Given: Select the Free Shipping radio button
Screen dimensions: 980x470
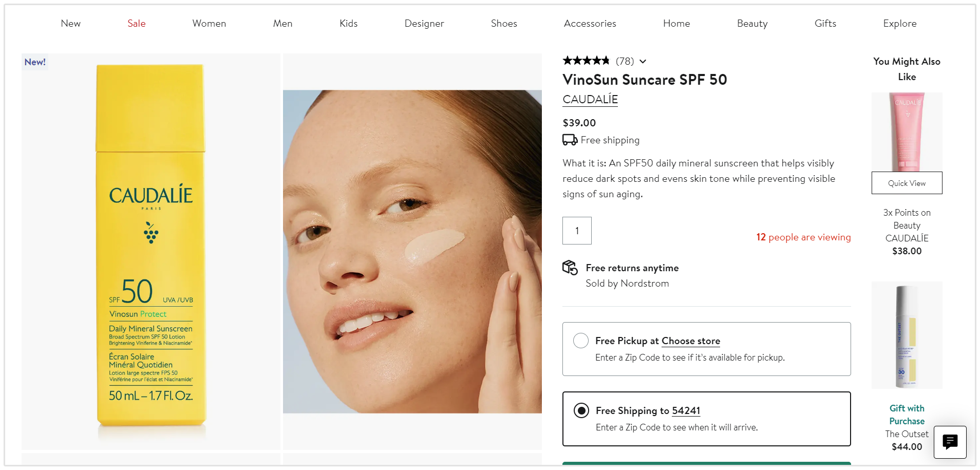Looking at the screenshot, I should (581, 410).
